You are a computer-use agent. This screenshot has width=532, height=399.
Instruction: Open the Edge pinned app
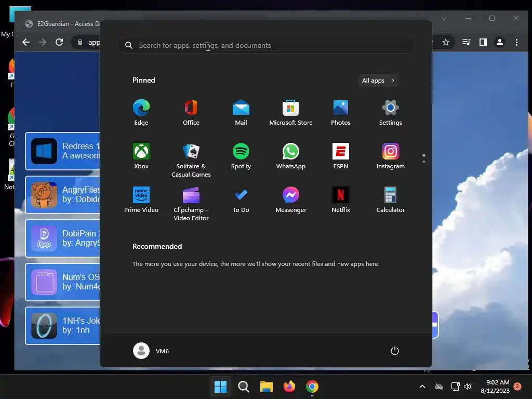click(141, 113)
